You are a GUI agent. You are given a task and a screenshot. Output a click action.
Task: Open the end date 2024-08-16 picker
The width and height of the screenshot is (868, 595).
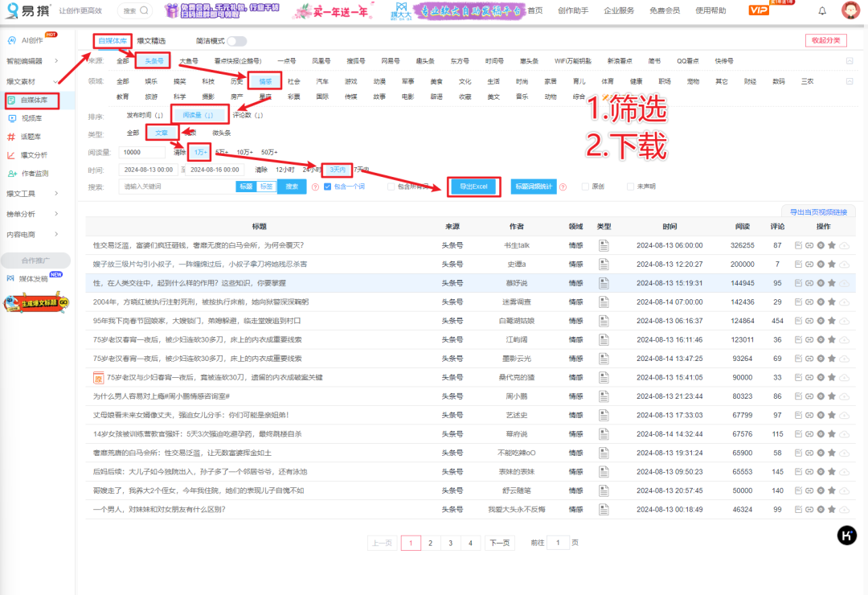215,170
